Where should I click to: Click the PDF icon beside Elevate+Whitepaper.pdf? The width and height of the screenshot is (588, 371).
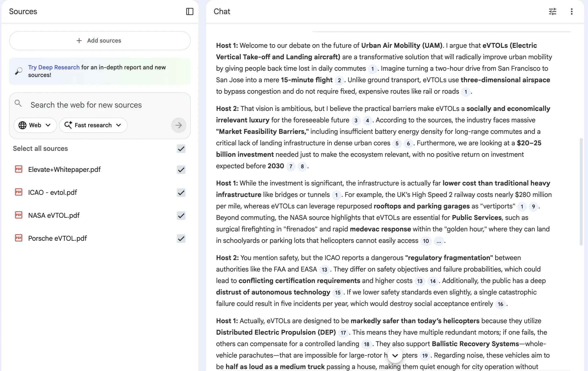(19, 169)
